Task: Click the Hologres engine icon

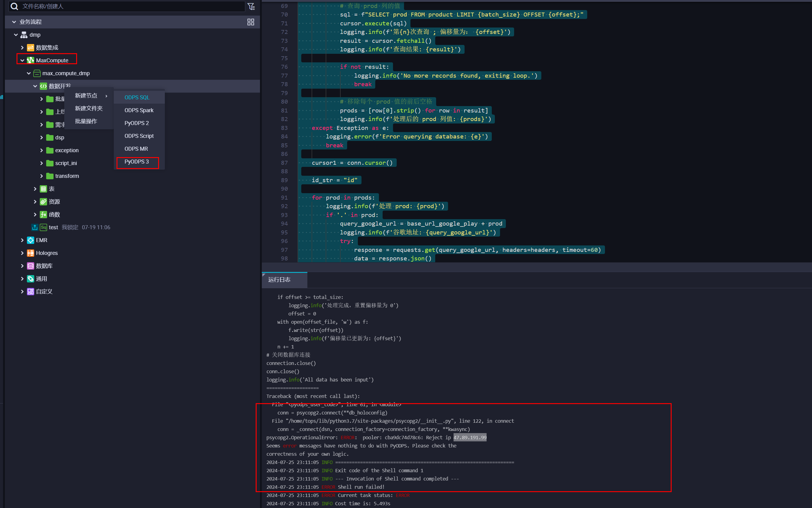Action: click(30, 253)
